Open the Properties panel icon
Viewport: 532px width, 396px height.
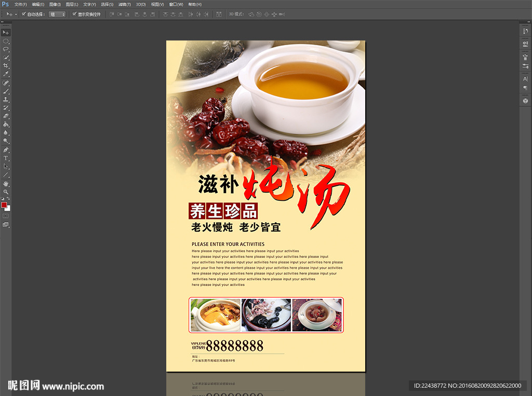(525, 44)
